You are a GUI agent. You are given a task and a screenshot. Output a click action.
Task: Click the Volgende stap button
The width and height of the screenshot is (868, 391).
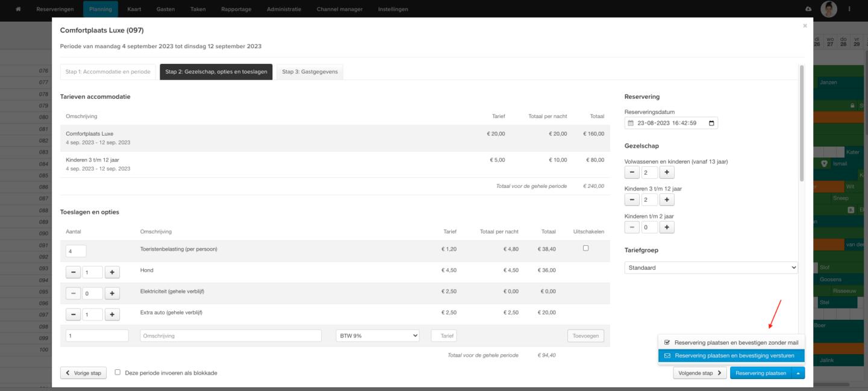point(699,374)
